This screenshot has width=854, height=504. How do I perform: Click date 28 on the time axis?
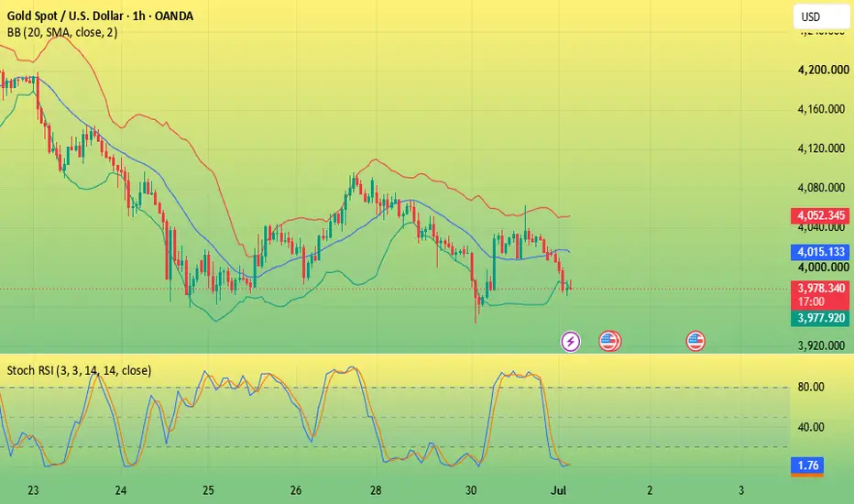tap(376, 490)
